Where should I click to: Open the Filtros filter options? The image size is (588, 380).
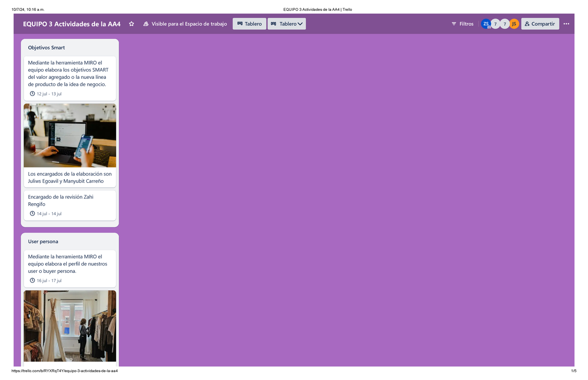click(x=463, y=24)
